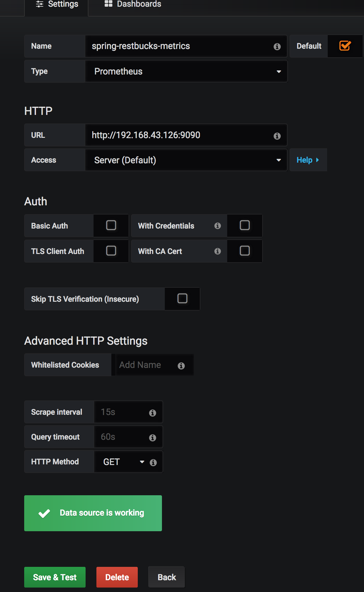
Task: Click the Name input field
Action: [186, 46]
